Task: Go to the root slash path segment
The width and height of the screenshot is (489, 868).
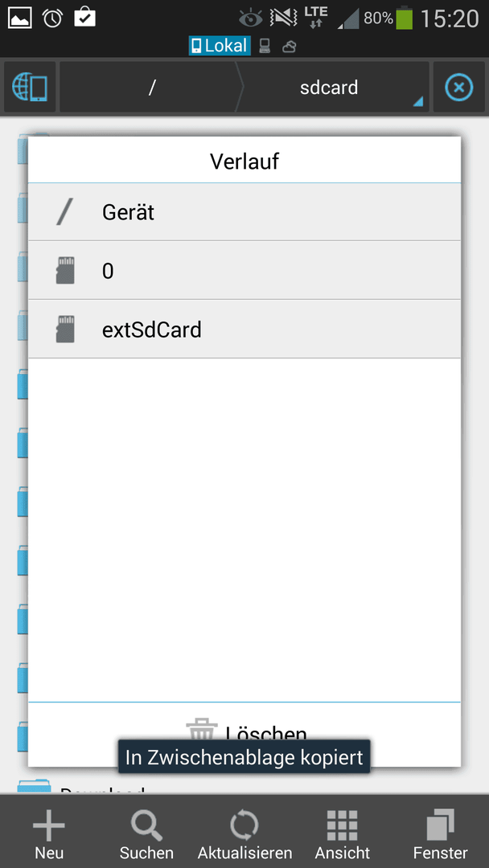Action: tap(150, 88)
